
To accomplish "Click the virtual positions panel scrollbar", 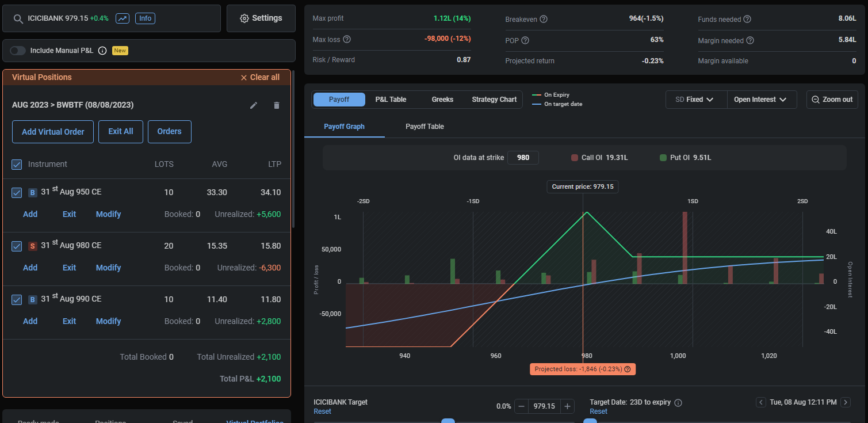I will coord(293,150).
